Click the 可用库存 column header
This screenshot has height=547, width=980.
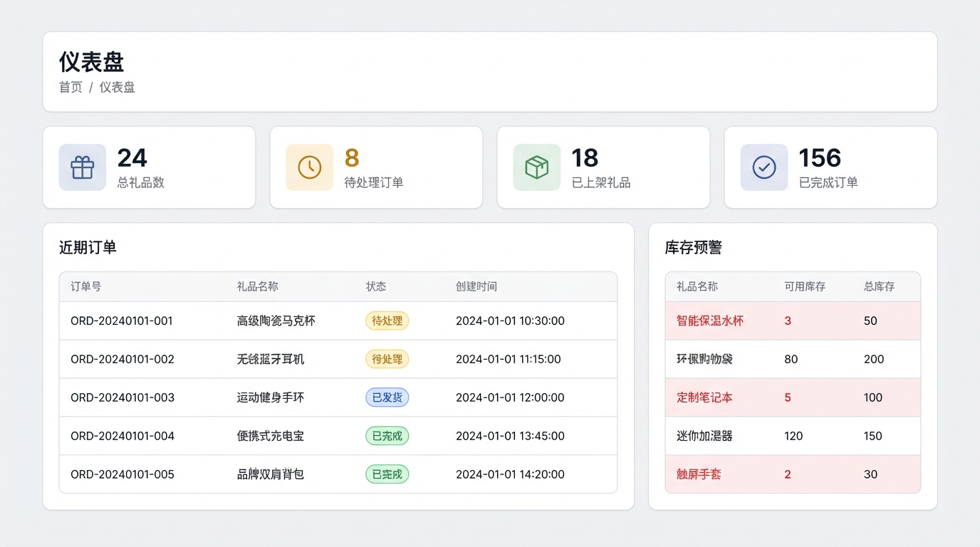click(805, 286)
